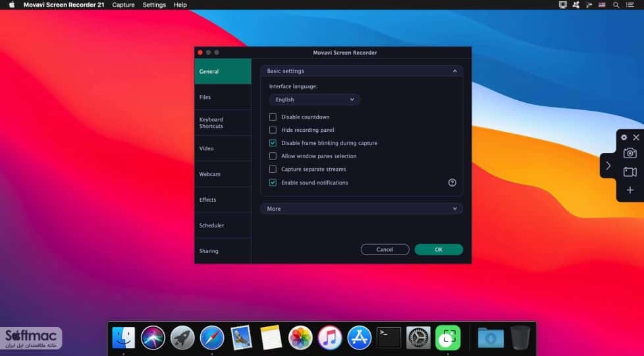Click the help question mark icon

(x=452, y=183)
